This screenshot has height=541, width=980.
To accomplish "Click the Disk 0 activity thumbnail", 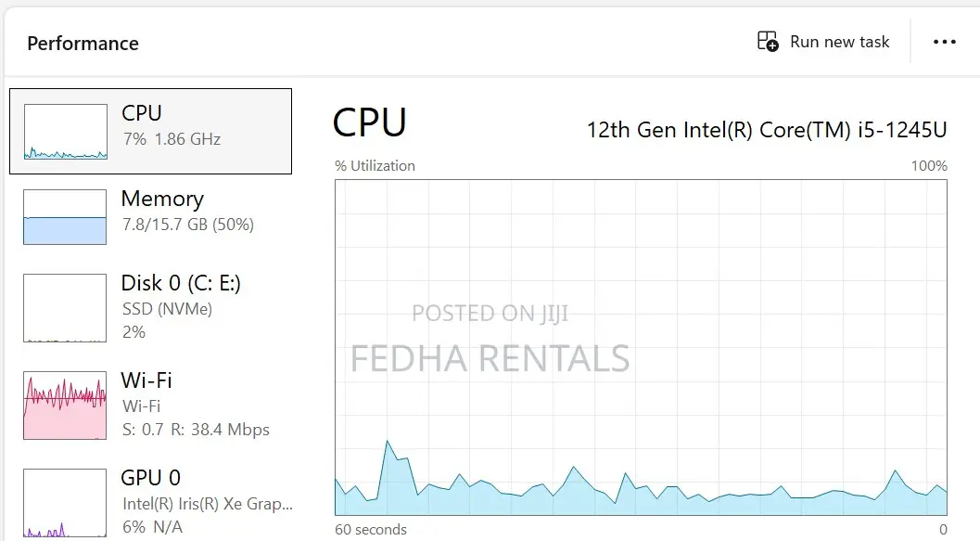I will pyautogui.click(x=65, y=308).
